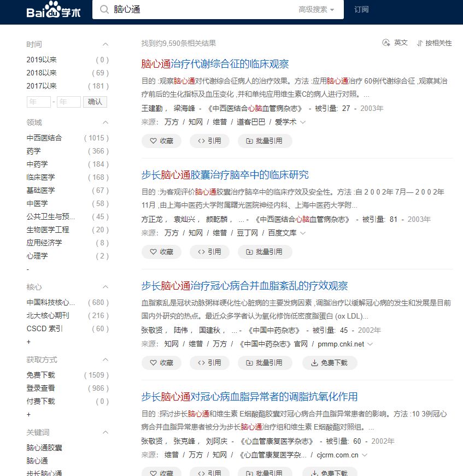Collapse the 时间 filter section

tap(106, 44)
